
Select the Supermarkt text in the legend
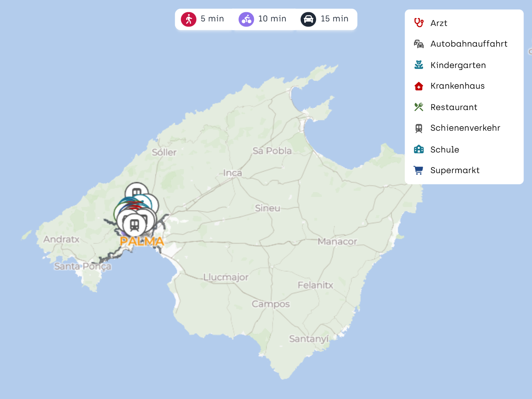point(455,170)
